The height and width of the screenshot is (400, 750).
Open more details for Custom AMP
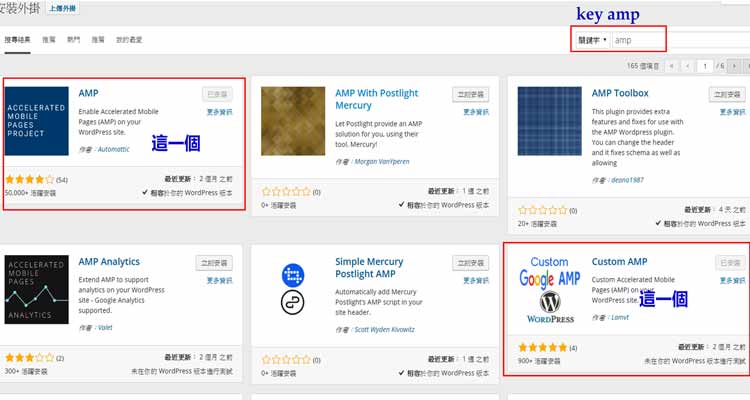click(732, 280)
